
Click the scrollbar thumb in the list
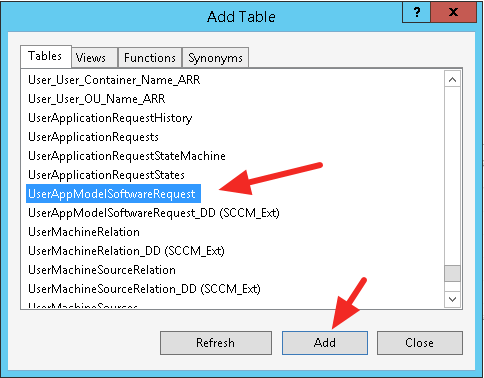tap(452, 273)
